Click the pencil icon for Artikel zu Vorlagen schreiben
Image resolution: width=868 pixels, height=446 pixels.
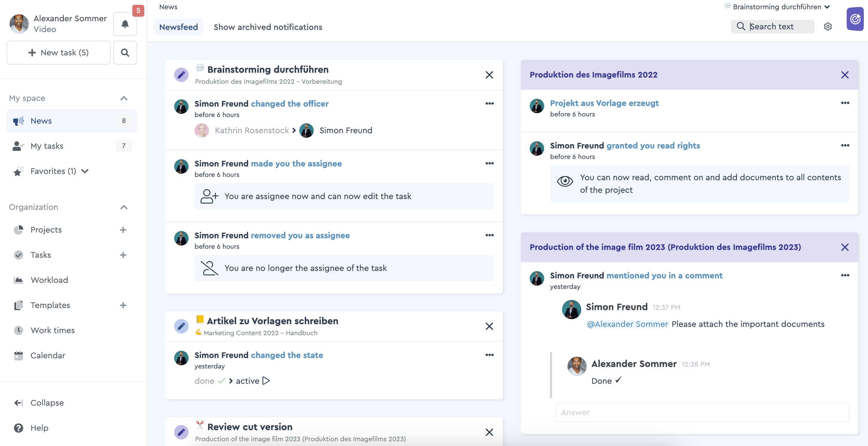181,326
